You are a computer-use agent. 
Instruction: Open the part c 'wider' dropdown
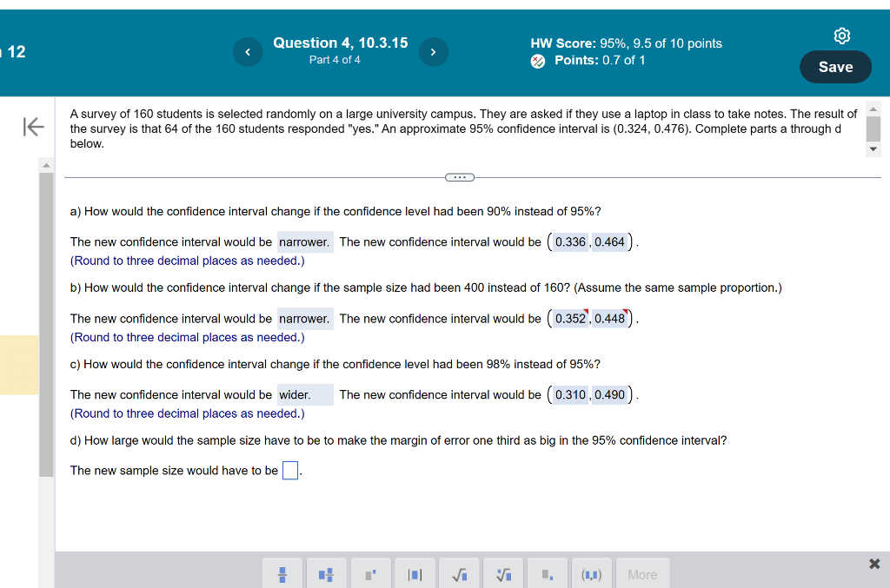click(x=305, y=394)
